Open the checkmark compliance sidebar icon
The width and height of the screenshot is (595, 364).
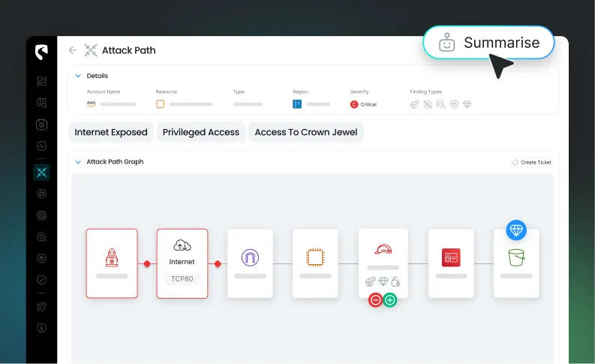[x=41, y=280]
